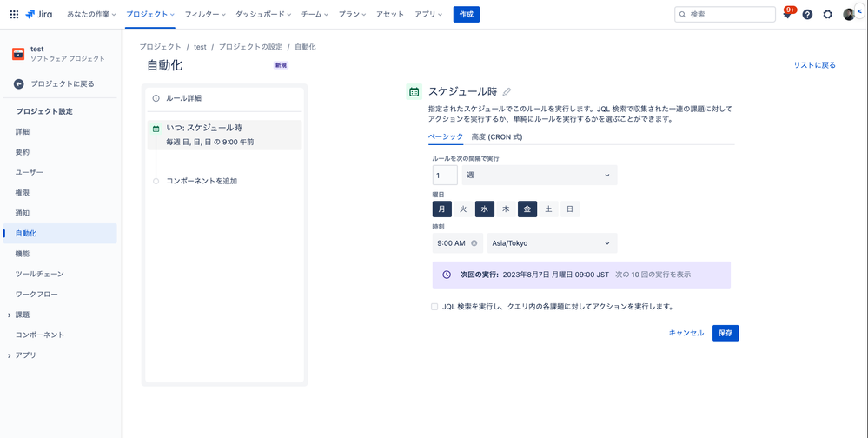
Task: Open アセット in the top navigation
Action: [x=390, y=15]
